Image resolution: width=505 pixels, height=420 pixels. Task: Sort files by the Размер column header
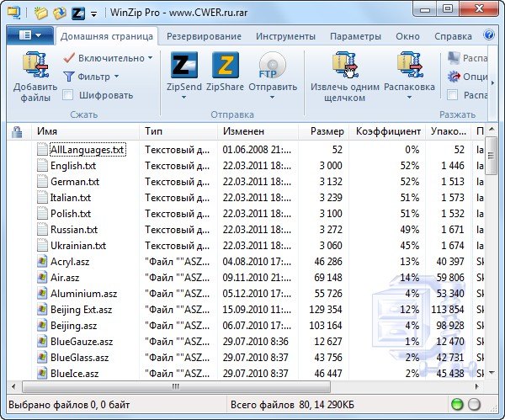[x=326, y=131]
